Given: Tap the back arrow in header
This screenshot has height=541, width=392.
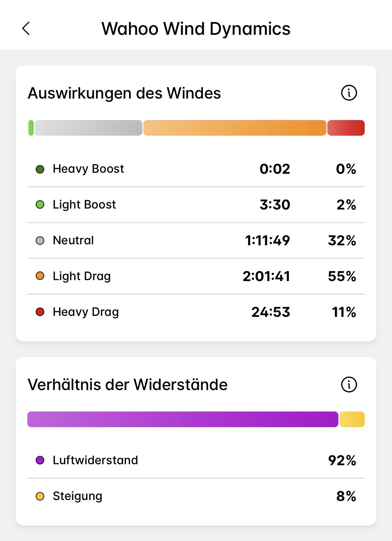Looking at the screenshot, I should click(x=26, y=28).
